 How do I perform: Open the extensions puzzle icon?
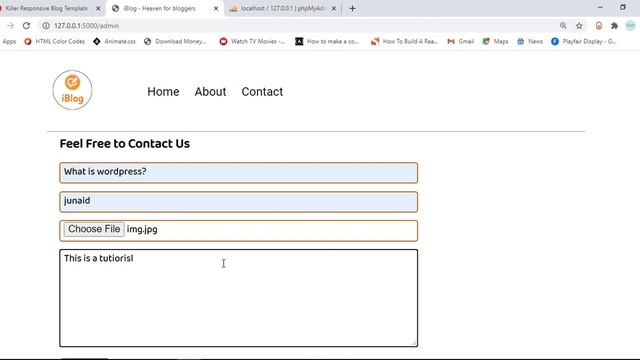click(x=614, y=26)
